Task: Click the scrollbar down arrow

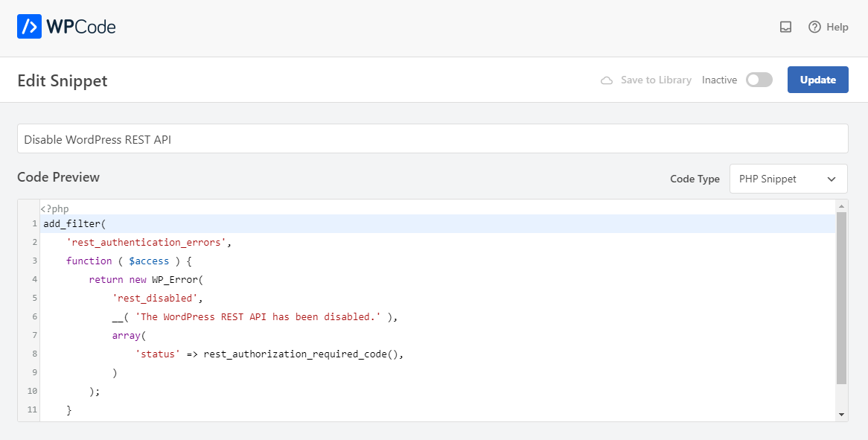Action: (841, 415)
